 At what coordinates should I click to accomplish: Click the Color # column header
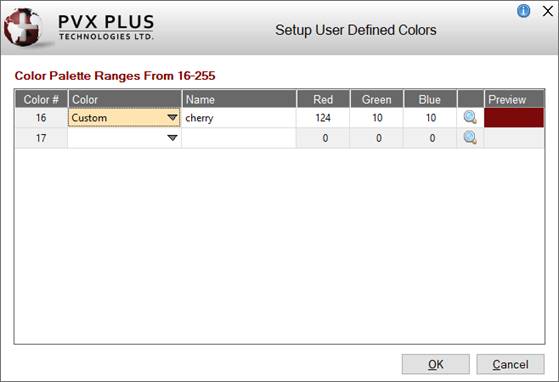pyautogui.click(x=41, y=99)
